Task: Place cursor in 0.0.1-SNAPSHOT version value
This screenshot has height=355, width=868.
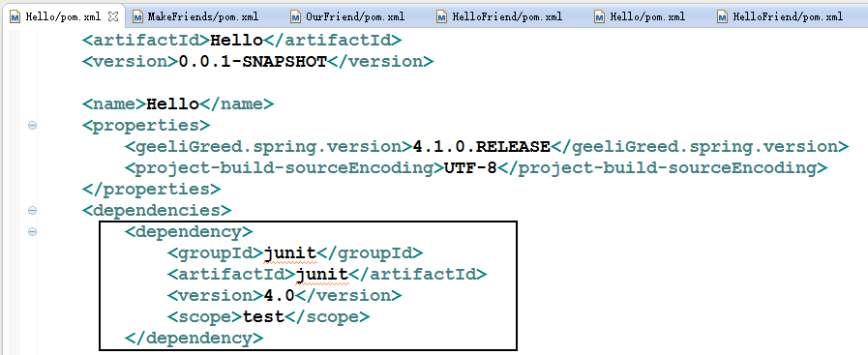Action: tap(253, 61)
